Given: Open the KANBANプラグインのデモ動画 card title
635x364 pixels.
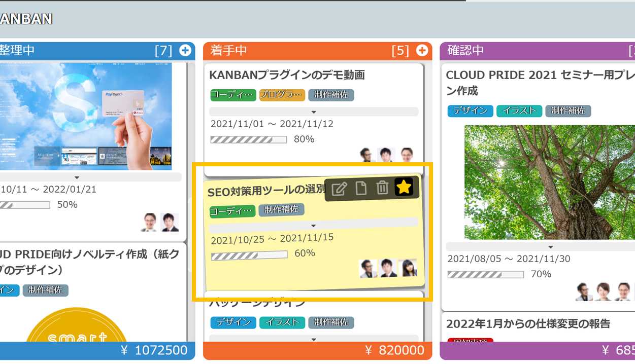Looking at the screenshot, I should pos(287,76).
